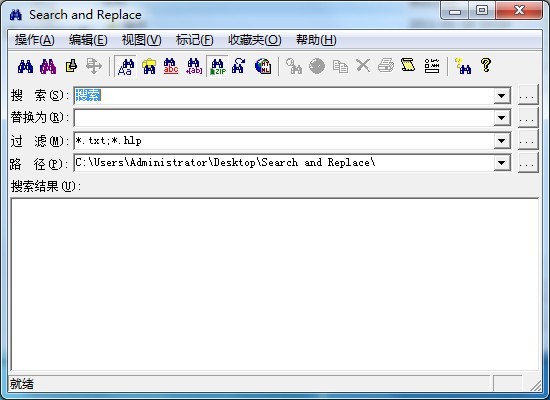
Task: Open the 操作(A) menu
Action: pyautogui.click(x=34, y=40)
